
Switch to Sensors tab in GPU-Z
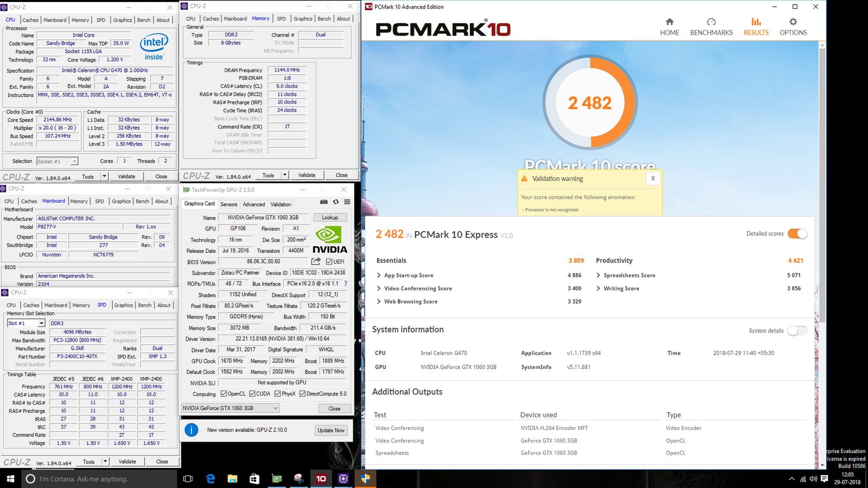coord(228,204)
